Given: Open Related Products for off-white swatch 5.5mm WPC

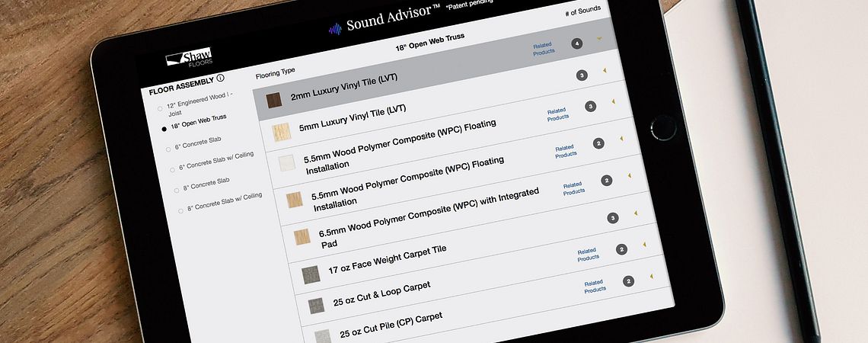Looking at the screenshot, I should point(558,114).
